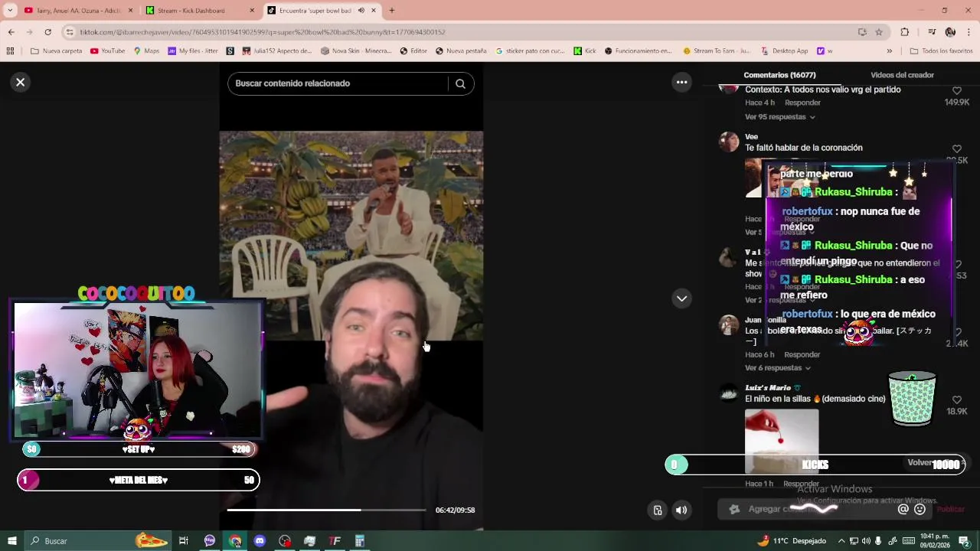Bookmark this page with the star icon
Image resolution: width=980 pixels, height=551 pixels.
[879, 32]
